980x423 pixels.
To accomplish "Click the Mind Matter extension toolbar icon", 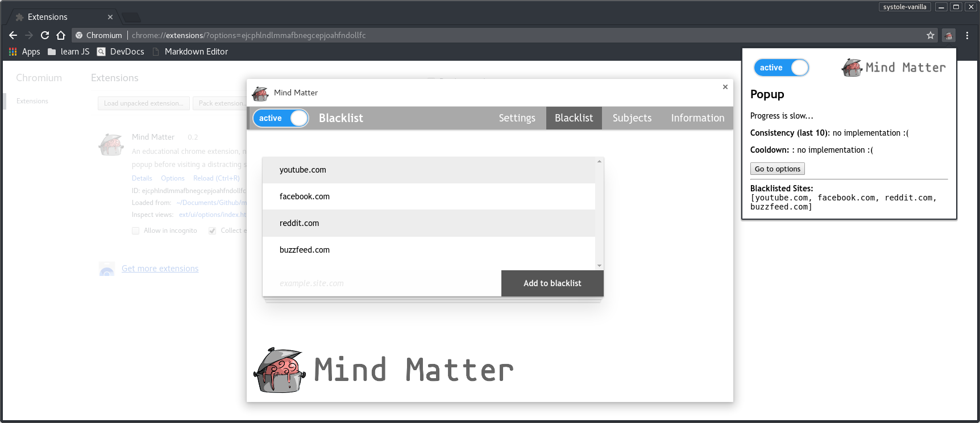I will 949,35.
